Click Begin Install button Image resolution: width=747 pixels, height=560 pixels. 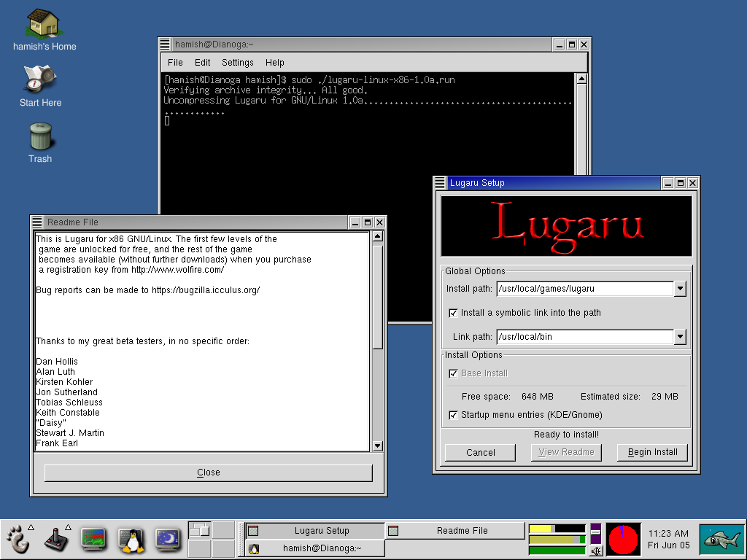click(x=652, y=452)
